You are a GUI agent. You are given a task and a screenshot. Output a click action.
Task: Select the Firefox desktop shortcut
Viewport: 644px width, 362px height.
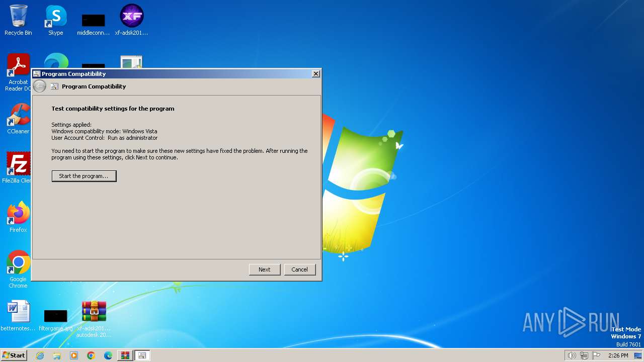pyautogui.click(x=18, y=217)
